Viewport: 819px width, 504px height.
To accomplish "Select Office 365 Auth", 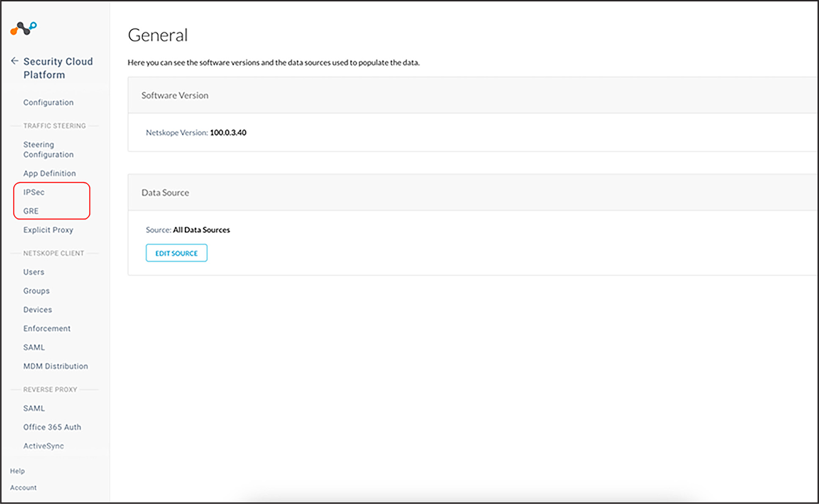I will (x=52, y=427).
